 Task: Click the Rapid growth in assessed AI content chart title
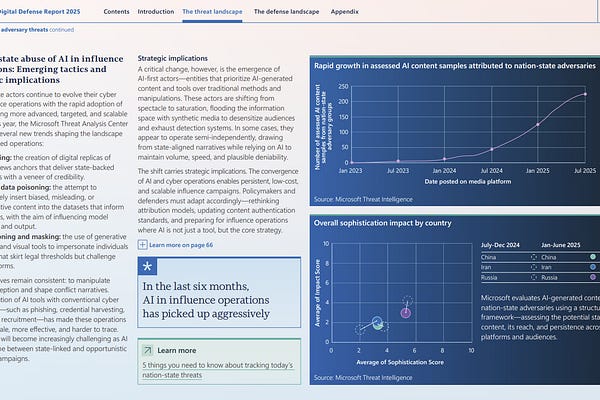point(455,66)
